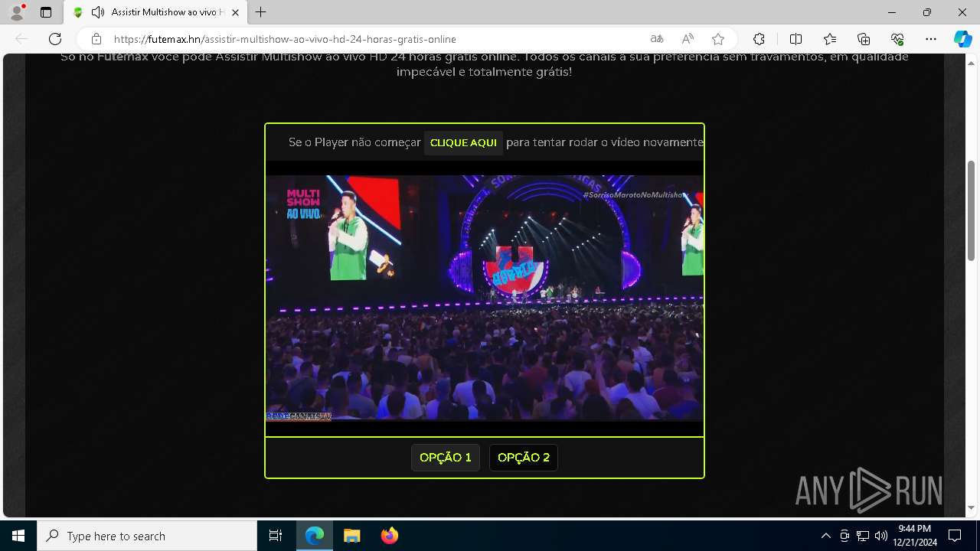Screen dimensions: 980x551
Task: Open Settings and more menu
Action: pos(931,39)
